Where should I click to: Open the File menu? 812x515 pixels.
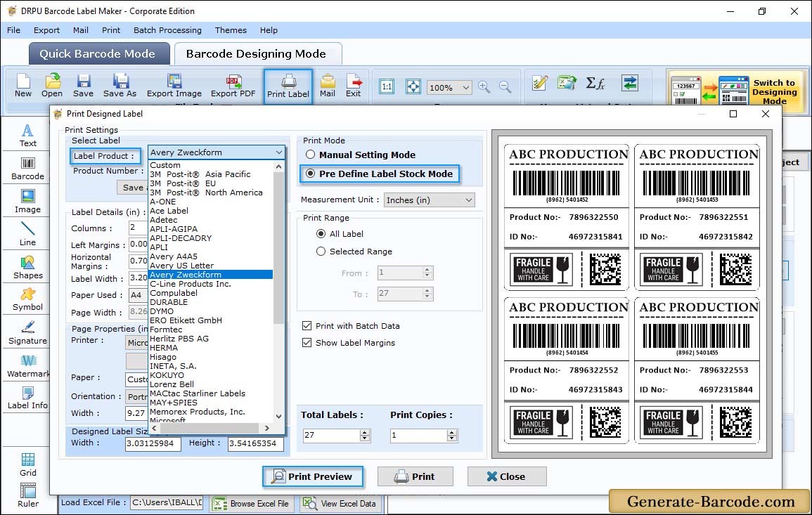pos(13,30)
